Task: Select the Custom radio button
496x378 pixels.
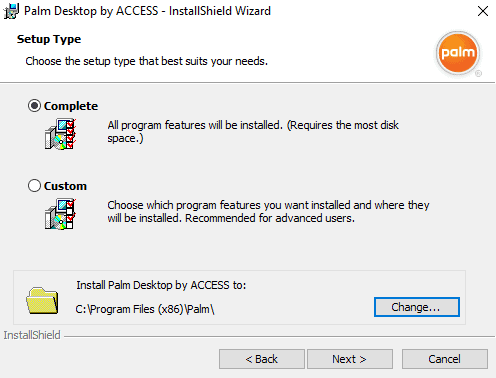Action: click(34, 186)
